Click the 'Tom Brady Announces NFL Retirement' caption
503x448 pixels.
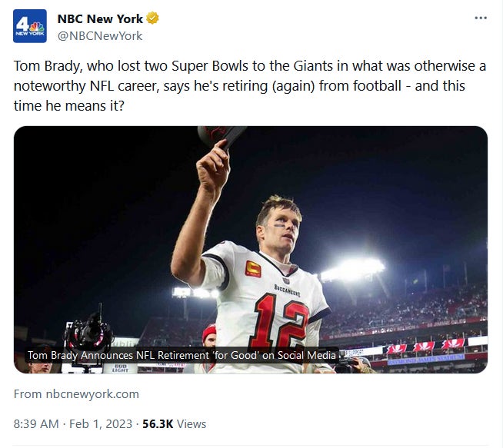[x=182, y=355]
